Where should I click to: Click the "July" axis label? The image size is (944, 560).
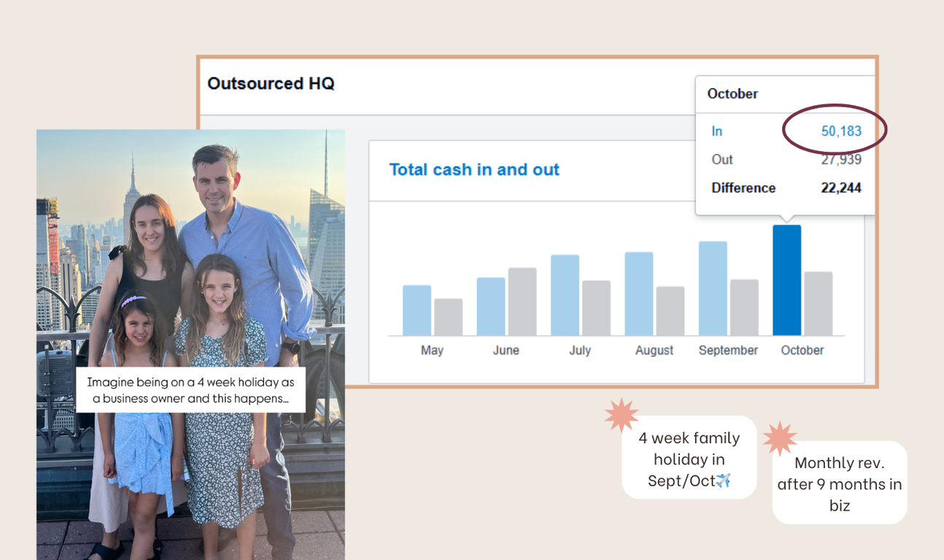580,351
